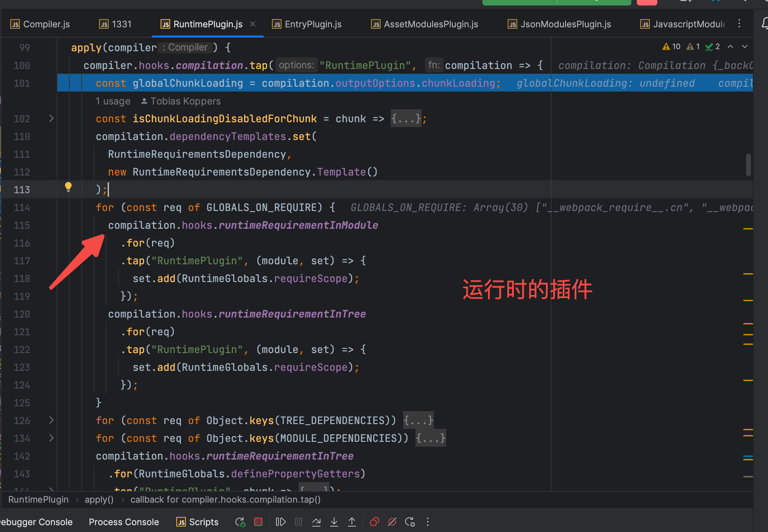Open the Process Console tab
The height and width of the screenshot is (532, 768).
click(x=124, y=522)
